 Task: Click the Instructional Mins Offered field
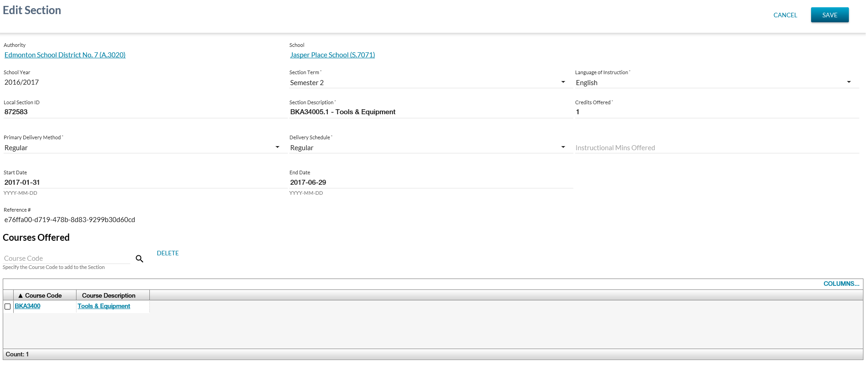pos(716,148)
